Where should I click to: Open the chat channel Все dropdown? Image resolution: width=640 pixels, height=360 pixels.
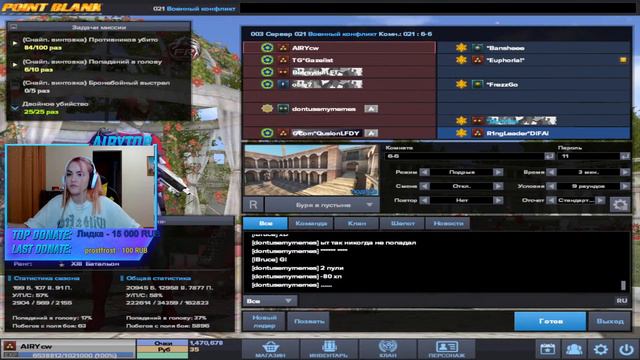[x=270, y=301]
